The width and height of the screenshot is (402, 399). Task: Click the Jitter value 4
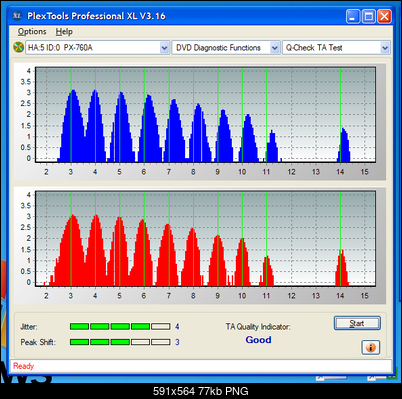click(x=177, y=327)
